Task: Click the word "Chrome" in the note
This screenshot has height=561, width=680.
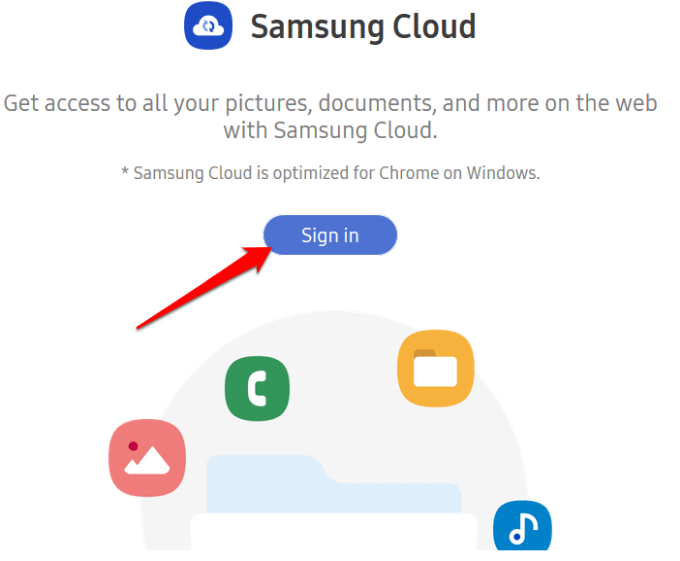Action: coord(405,173)
